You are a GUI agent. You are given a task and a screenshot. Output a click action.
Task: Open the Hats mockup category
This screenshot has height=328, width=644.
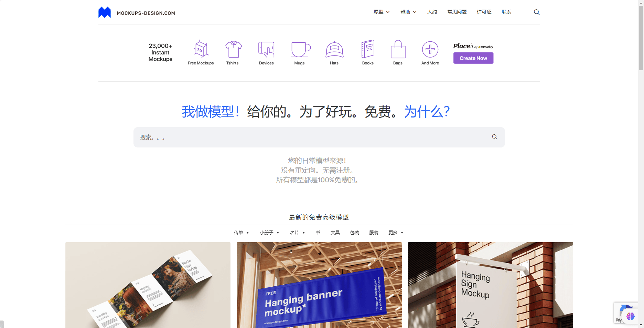334,50
